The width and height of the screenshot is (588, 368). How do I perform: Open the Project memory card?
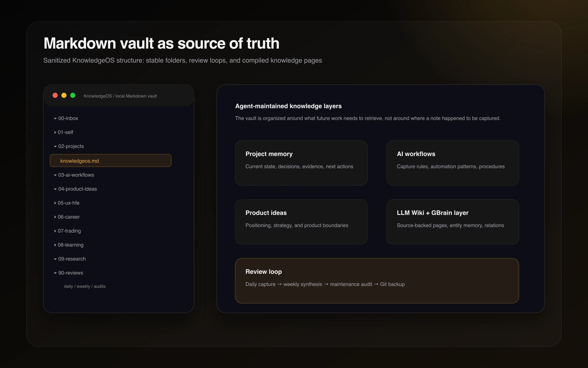coord(301,163)
